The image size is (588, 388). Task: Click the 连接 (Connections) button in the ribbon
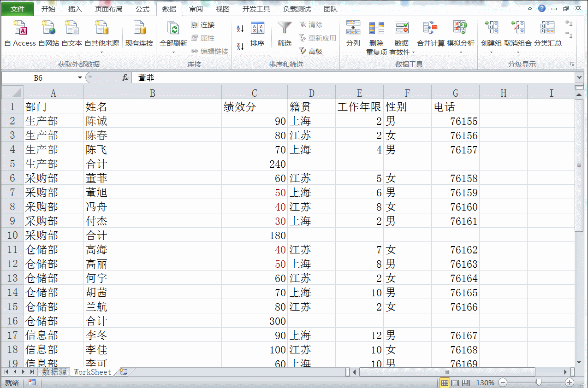pos(203,24)
